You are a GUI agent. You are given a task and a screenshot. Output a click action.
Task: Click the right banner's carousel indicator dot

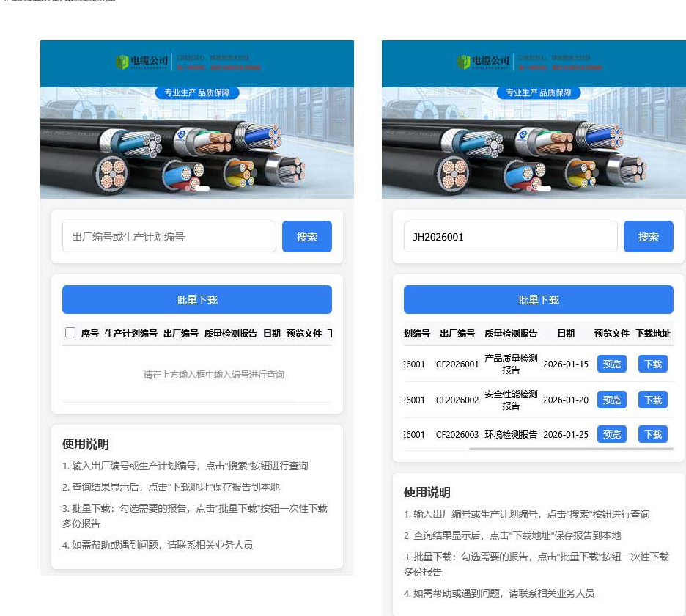coord(543,188)
